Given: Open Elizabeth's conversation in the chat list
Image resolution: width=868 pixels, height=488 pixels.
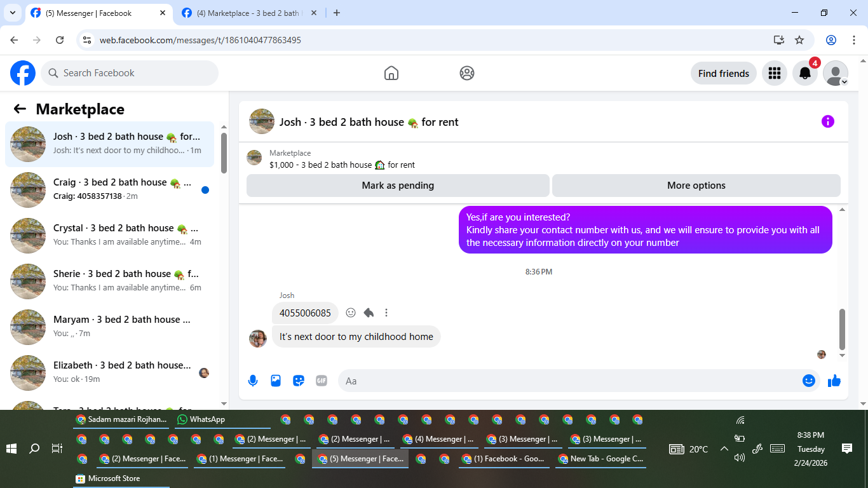Looking at the screenshot, I should tap(110, 372).
